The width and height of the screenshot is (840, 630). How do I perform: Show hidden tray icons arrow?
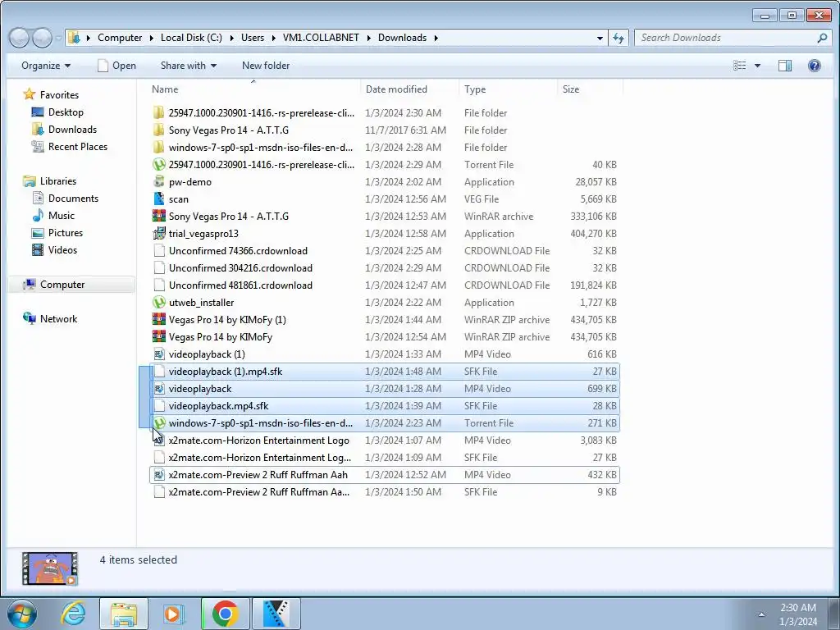pos(761,614)
